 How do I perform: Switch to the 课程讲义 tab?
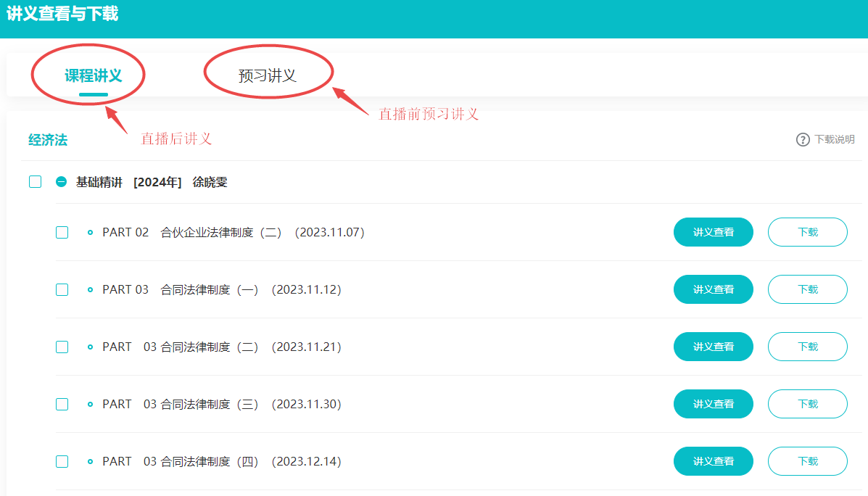[x=93, y=75]
